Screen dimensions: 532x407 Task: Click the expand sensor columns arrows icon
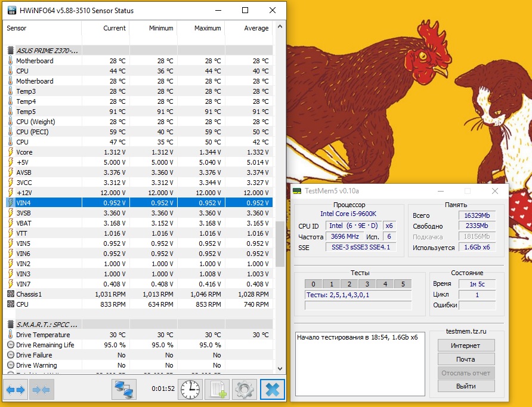16,389
